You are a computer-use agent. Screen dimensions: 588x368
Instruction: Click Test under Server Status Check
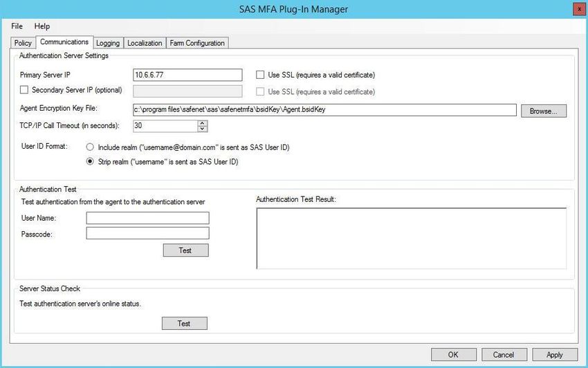click(184, 323)
